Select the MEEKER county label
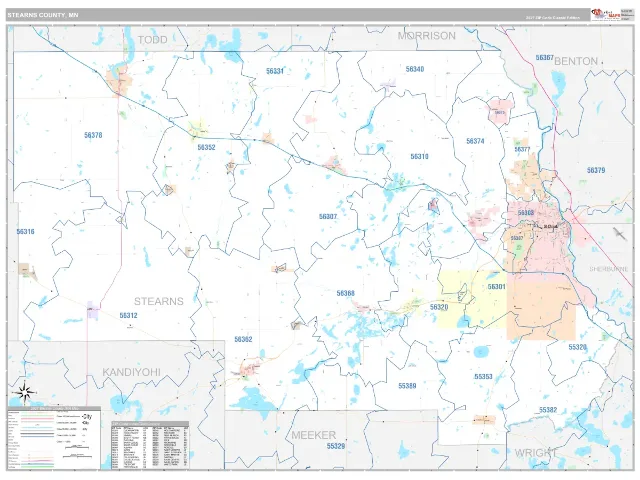640x480 pixels. click(313, 435)
